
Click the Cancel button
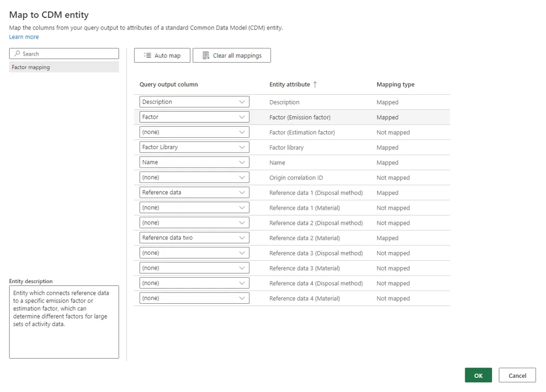[x=517, y=375]
